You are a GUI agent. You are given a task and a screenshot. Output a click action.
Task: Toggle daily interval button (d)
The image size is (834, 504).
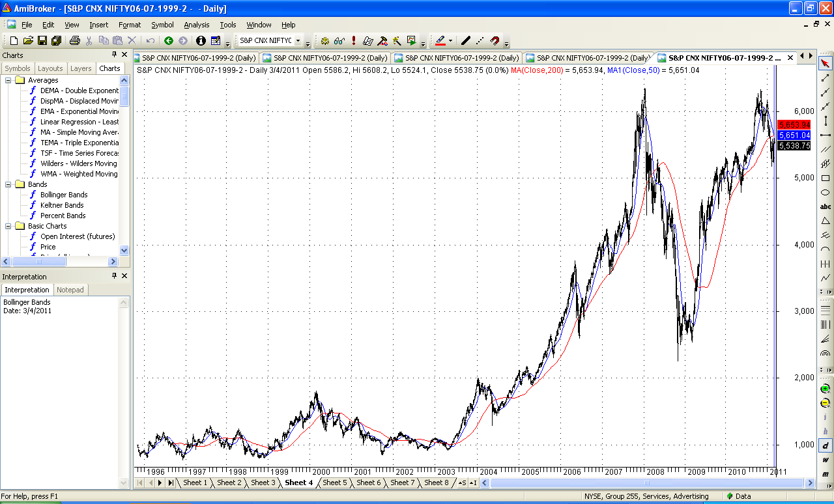tap(826, 445)
